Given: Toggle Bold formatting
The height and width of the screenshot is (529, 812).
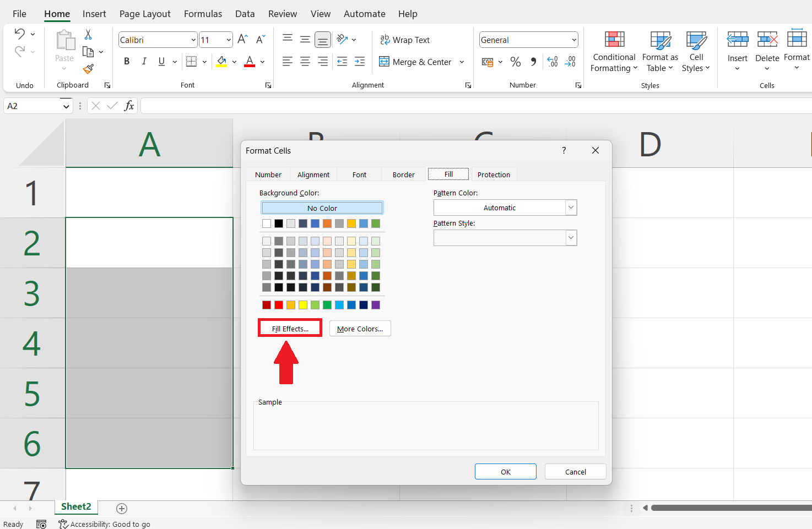Looking at the screenshot, I should tap(126, 61).
